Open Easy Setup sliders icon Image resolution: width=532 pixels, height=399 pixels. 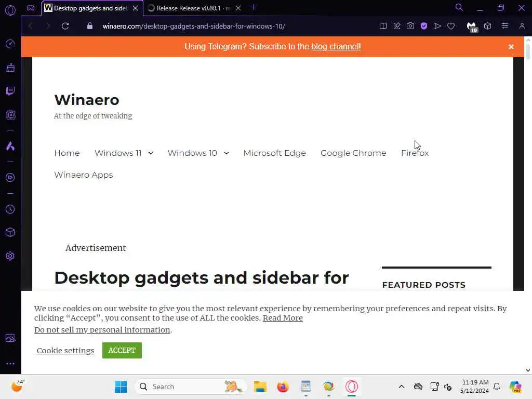pyautogui.click(x=505, y=26)
